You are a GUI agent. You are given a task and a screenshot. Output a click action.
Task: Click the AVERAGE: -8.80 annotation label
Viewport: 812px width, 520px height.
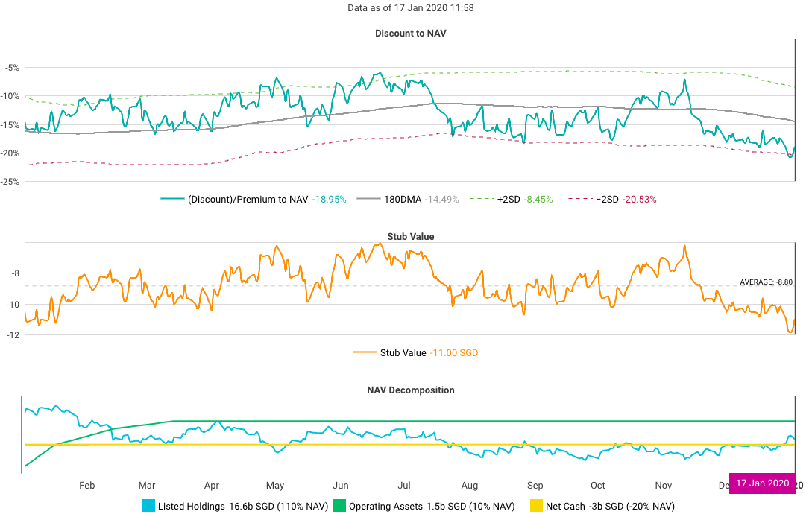766,282
